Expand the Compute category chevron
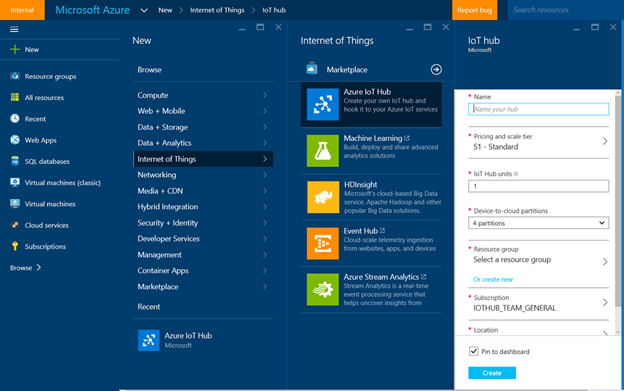This screenshot has height=391, width=624. pyautogui.click(x=265, y=95)
